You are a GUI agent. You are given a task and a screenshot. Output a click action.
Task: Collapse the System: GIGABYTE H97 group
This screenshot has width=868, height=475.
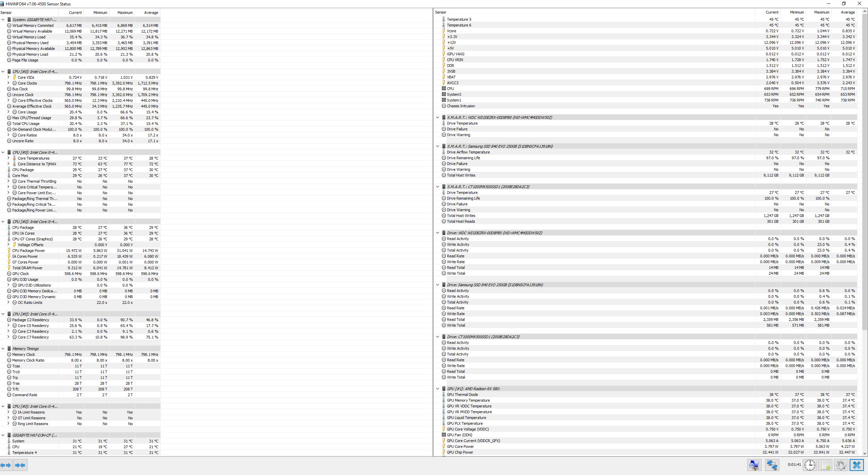point(3,20)
